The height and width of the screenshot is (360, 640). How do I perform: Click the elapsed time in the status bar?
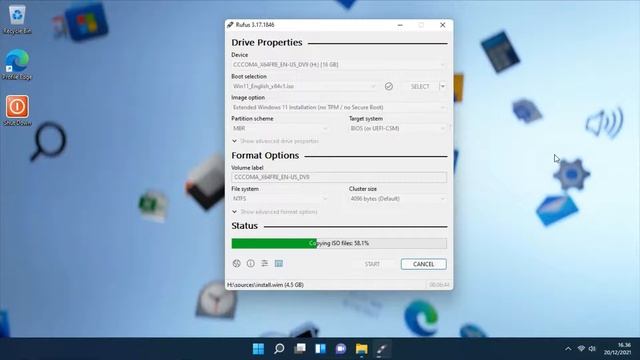(439, 285)
